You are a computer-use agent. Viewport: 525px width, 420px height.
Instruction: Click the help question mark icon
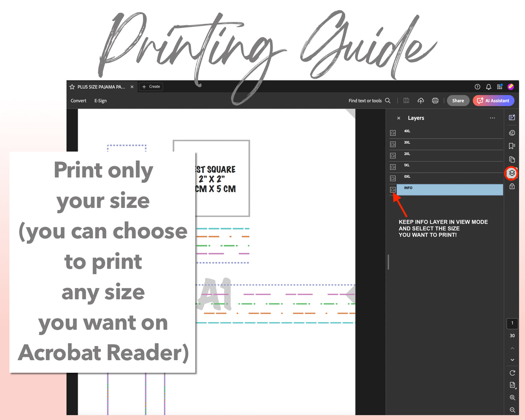pos(477,87)
